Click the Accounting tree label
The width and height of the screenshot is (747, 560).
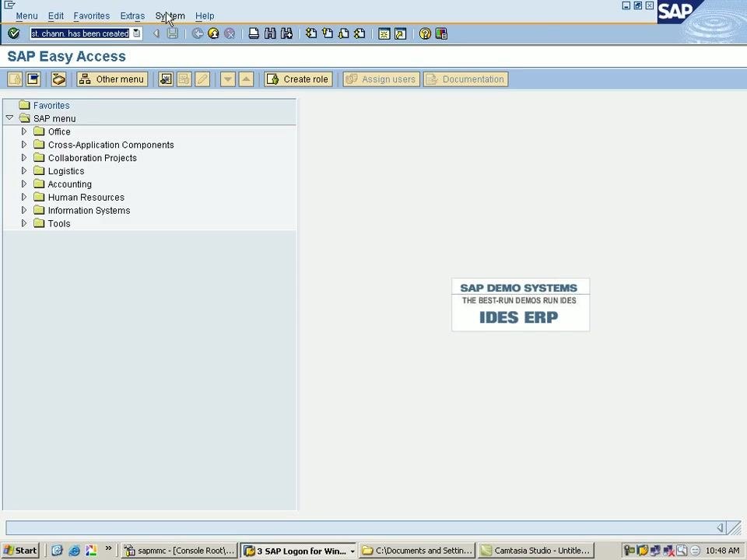click(69, 184)
